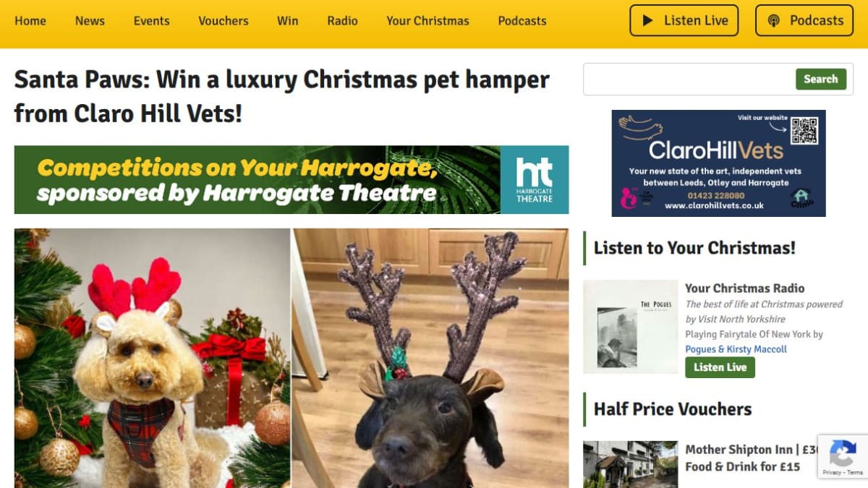This screenshot has width=868, height=488.
Task: Click the podcast icon in header button
Action: pos(774,20)
